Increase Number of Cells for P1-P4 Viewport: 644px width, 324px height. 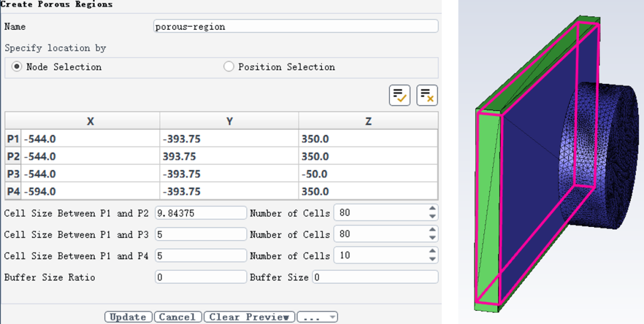(433, 252)
